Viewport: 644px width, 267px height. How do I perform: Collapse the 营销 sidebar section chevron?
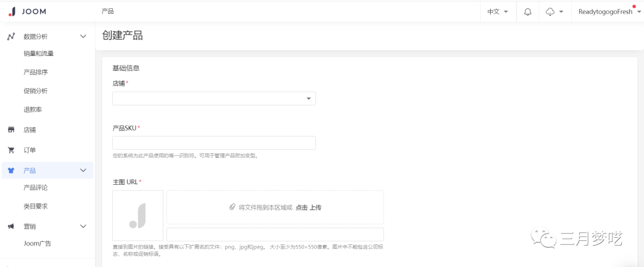[83, 226]
